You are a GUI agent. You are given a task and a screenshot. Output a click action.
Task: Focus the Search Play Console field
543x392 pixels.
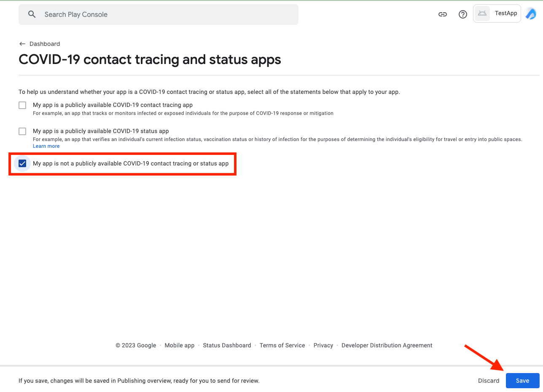159,14
